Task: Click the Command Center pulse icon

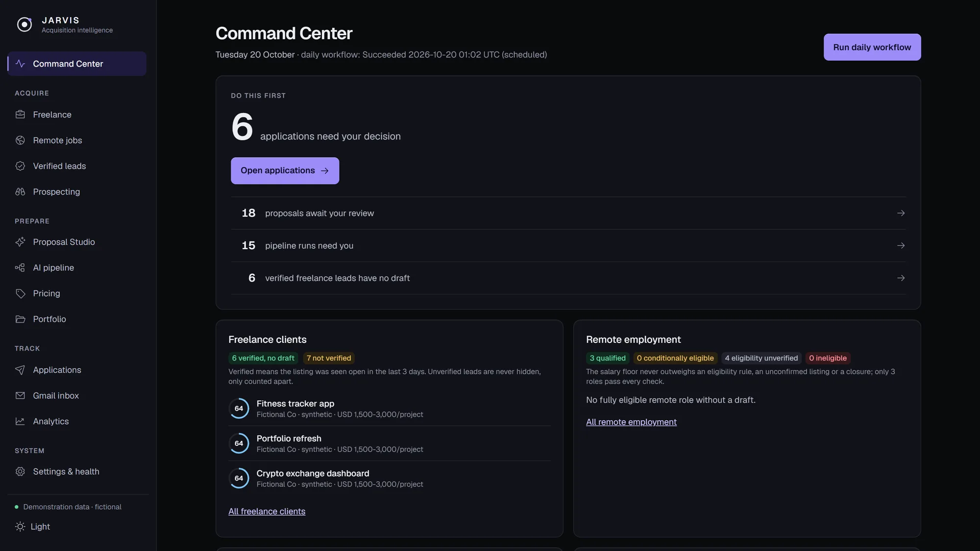Action: pyautogui.click(x=20, y=64)
